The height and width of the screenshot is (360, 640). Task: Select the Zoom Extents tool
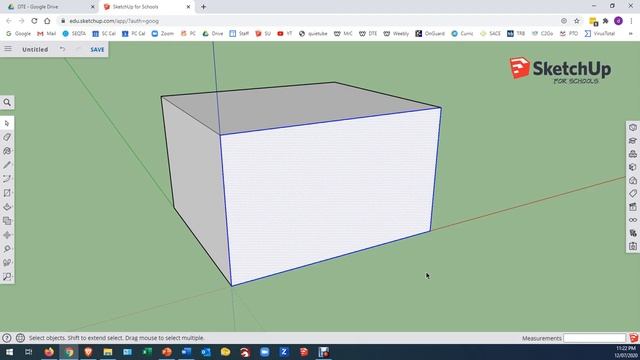click(x=7, y=276)
